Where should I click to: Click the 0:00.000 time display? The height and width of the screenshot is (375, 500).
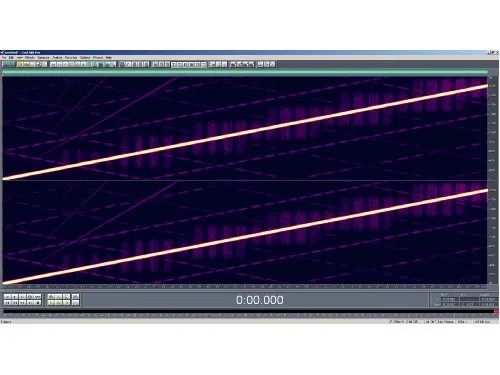point(260,300)
